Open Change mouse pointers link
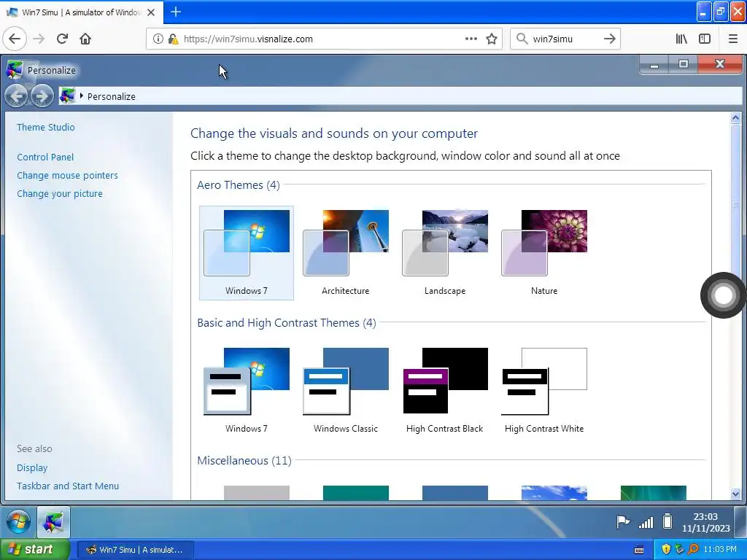This screenshot has width=747, height=560. tap(67, 175)
